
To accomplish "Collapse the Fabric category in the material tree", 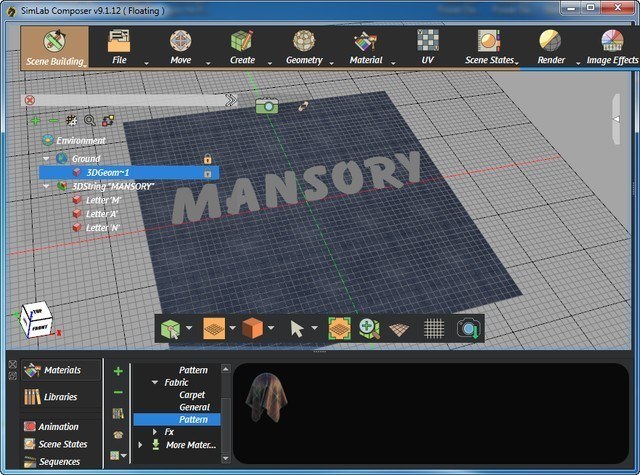I will pyautogui.click(x=155, y=383).
